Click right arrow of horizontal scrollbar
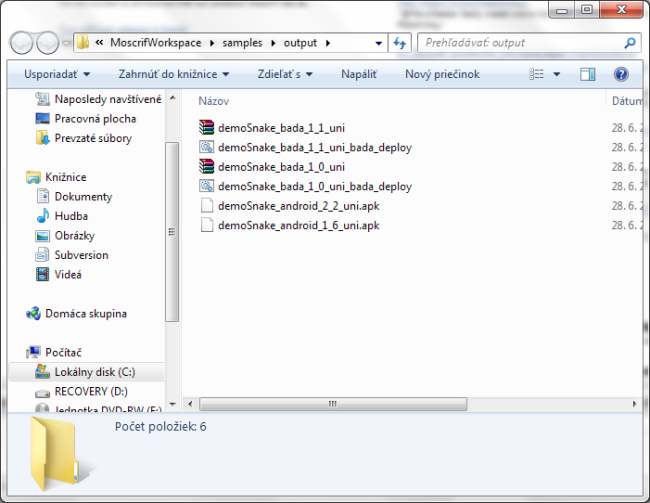Image resolution: width=650 pixels, height=503 pixels. click(634, 404)
